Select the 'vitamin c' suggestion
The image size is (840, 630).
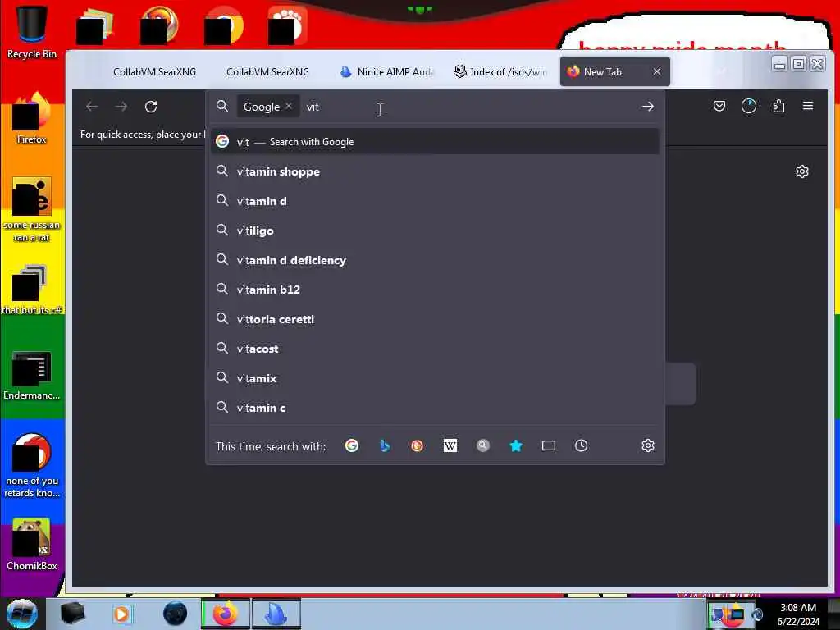tap(435, 408)
